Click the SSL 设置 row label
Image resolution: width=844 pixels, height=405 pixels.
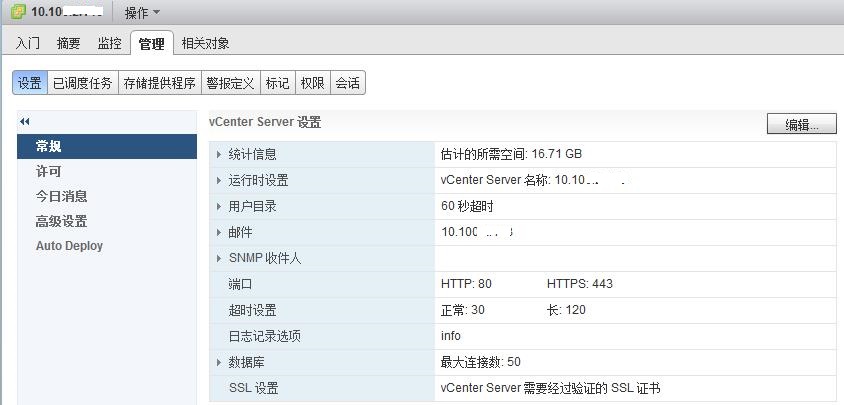[254, 388]
